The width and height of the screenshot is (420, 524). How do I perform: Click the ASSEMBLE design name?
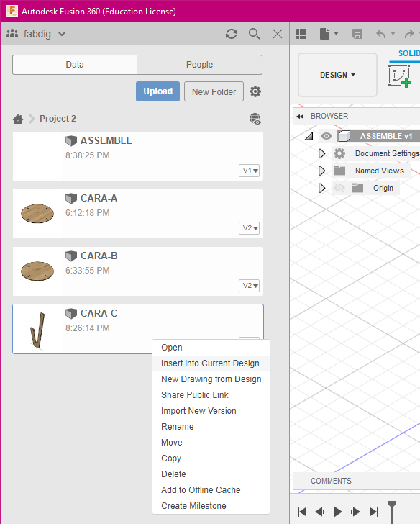point(106,140)
